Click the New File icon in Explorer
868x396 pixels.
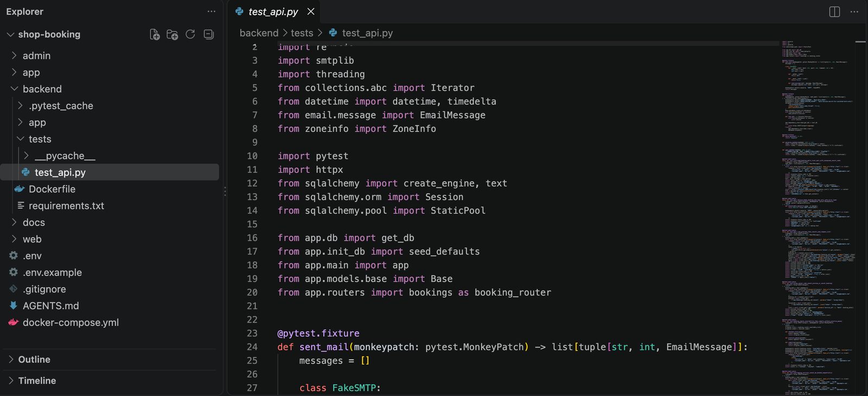pyautogui.click(x=155, y=35)
